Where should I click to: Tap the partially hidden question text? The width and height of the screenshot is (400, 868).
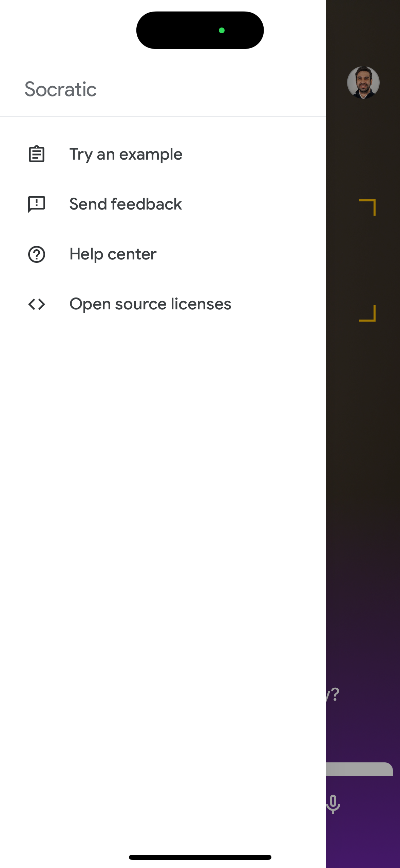pyautogui.click(x=333, y=694)
